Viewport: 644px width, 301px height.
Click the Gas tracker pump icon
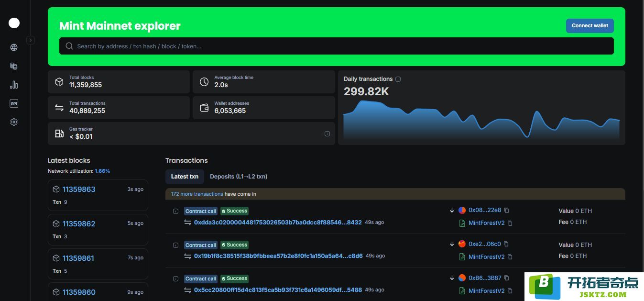(x=59, y=134)
